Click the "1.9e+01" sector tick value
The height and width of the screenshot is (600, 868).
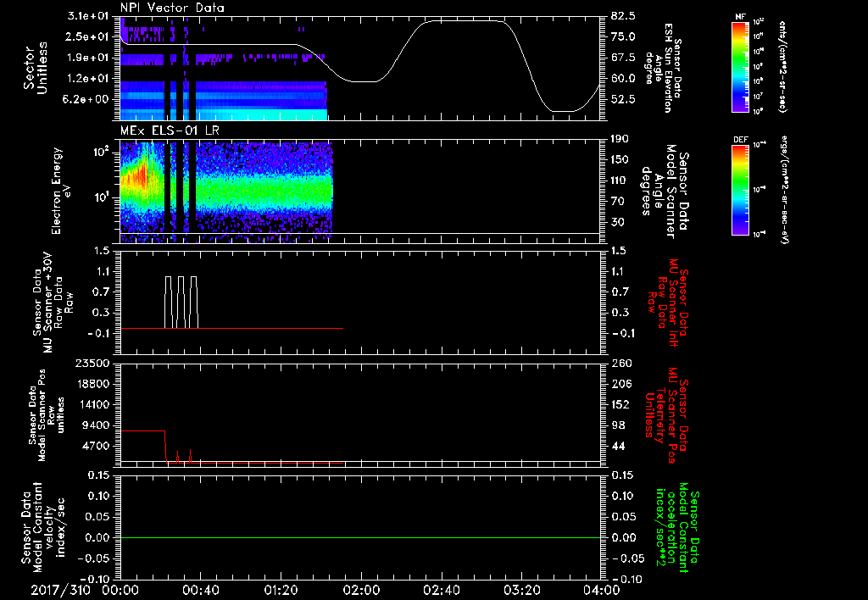[88, 58]
